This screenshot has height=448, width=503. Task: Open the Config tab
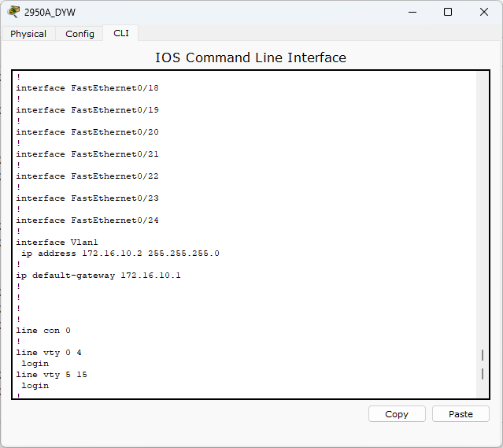[80, 34]
